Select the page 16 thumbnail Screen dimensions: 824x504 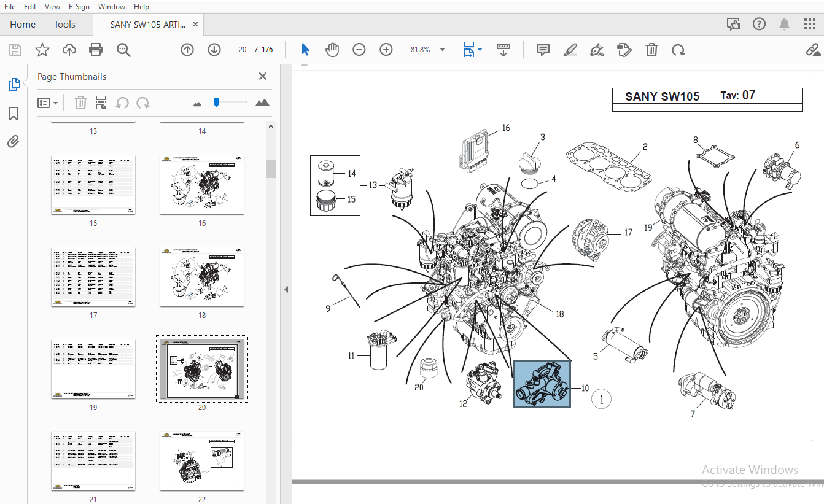(x=202, y=185)
